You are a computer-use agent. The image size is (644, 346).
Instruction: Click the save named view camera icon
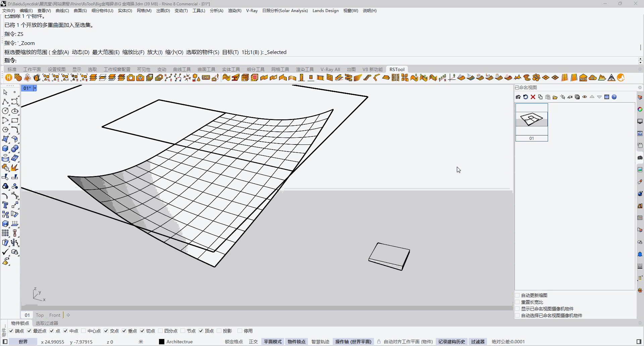pos(518,97)
